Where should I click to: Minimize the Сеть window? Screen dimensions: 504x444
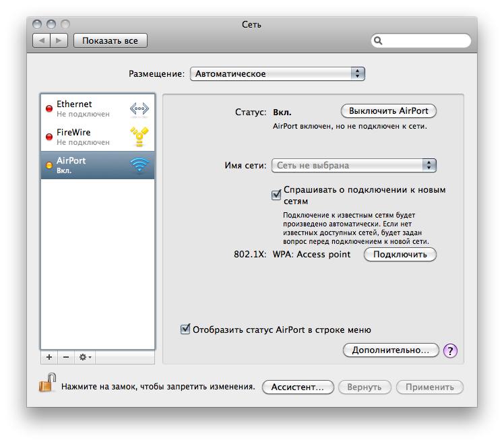(51, 24)
